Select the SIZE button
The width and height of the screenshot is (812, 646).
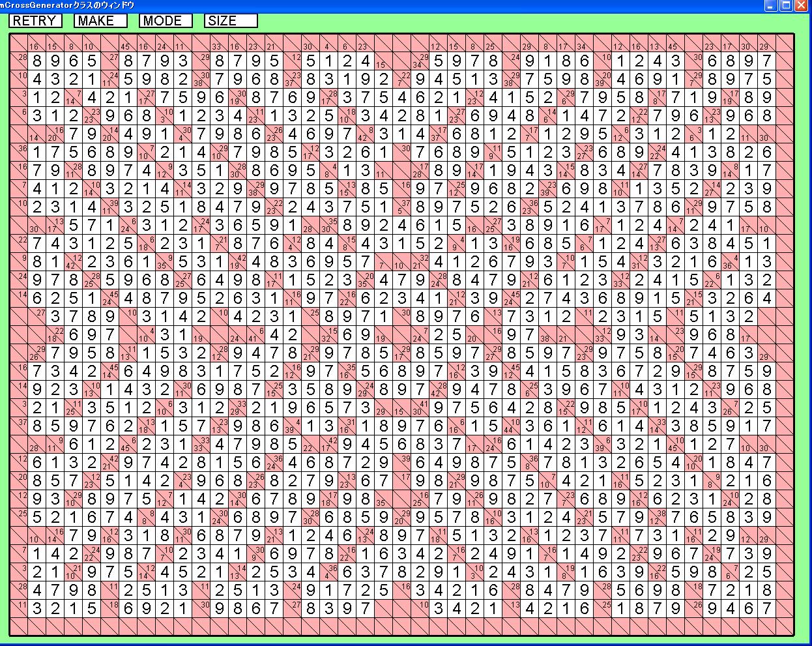coord(231,21)
